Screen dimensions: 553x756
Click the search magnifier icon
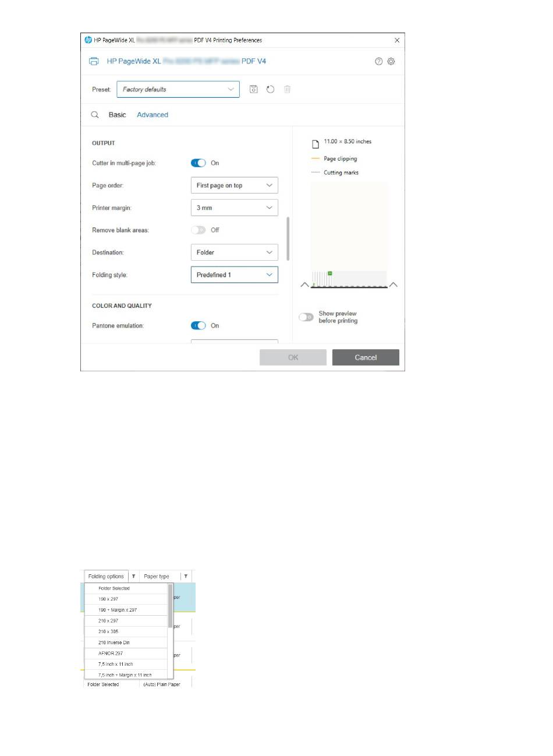[x=95, y=115]
